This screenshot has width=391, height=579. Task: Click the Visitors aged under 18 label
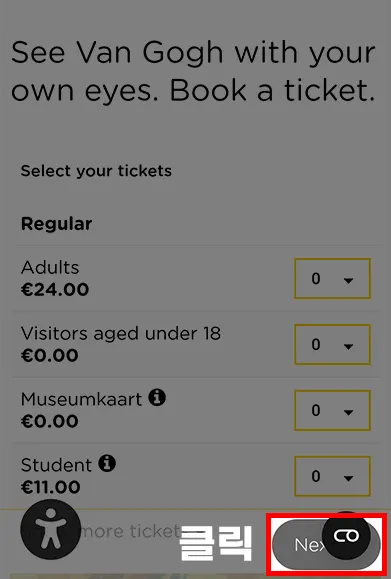point(121,333)
